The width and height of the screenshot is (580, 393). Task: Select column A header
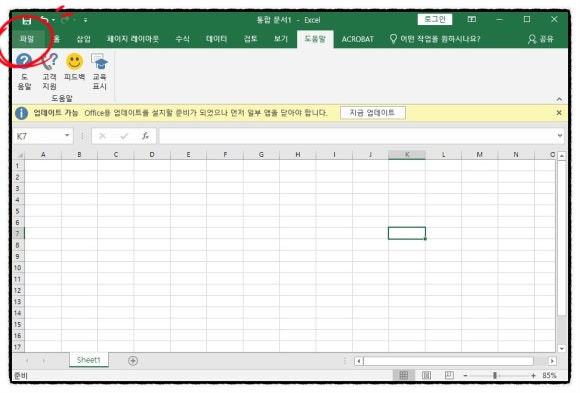[x=43, y=155]
